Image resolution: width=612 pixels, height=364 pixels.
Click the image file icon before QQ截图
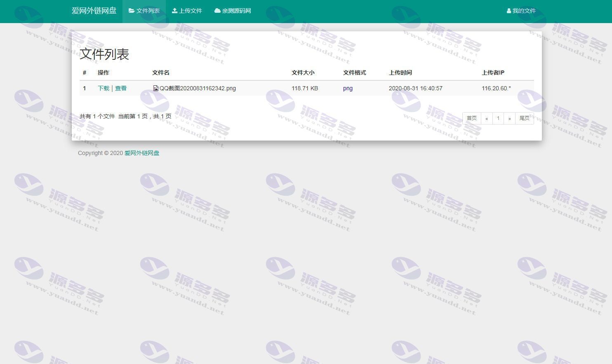tap(155, 88)
